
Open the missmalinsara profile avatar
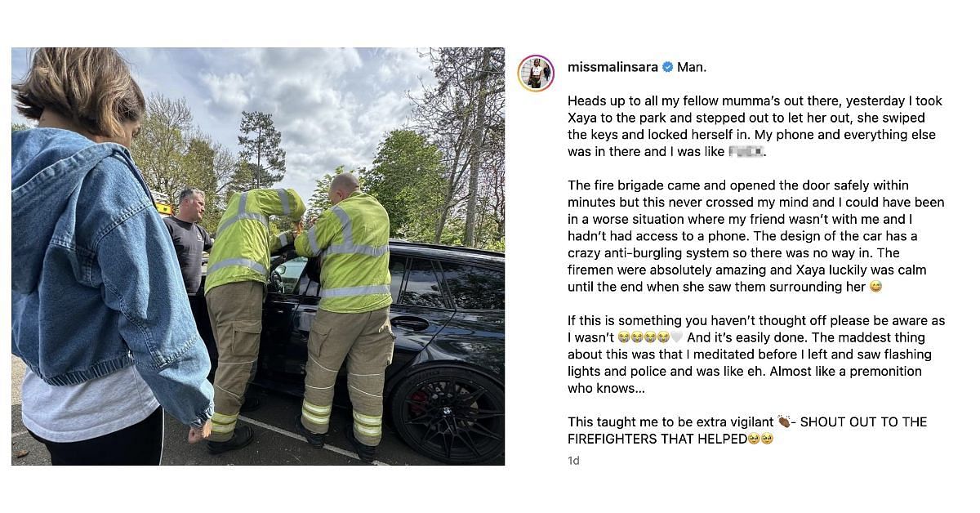pos(536,74)
